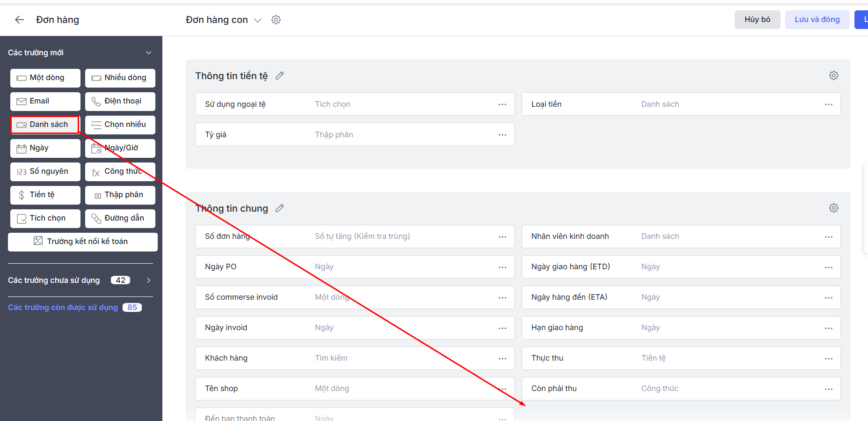Viewport: 868px width, 421px height.
Task: Open the three-dot menu for Tỷ giá field
Action: click(502, 135)
